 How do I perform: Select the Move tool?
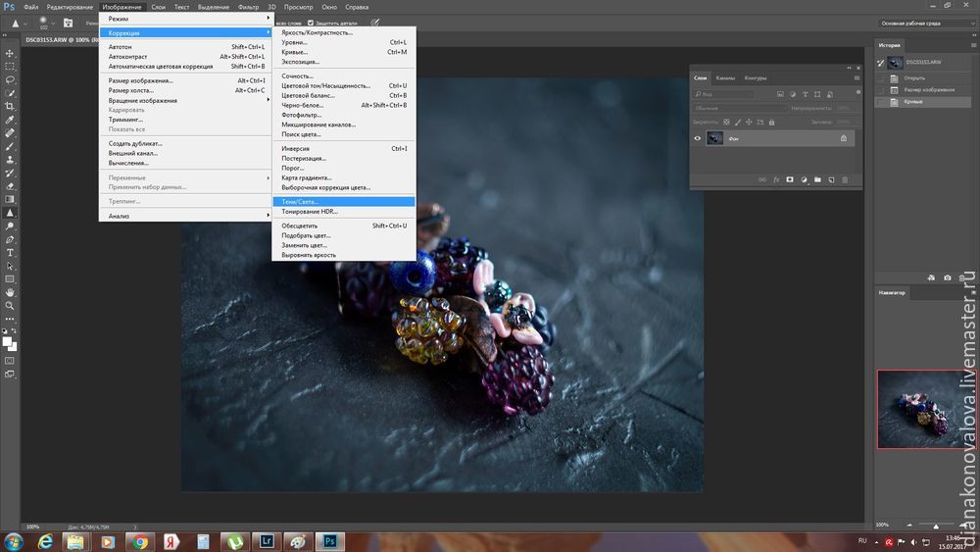pos(10,53)
